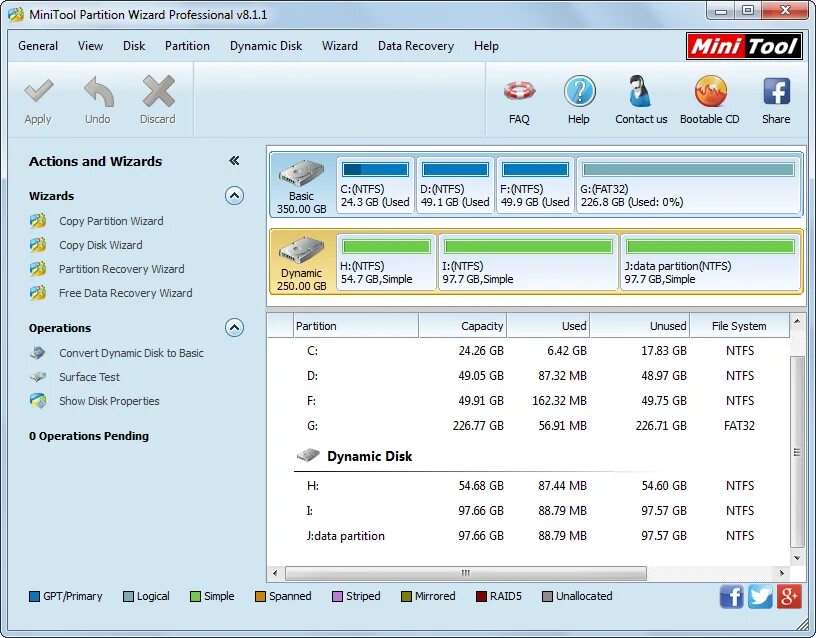
Task: Select the G: row in partition list
Action: click(529, 426)
